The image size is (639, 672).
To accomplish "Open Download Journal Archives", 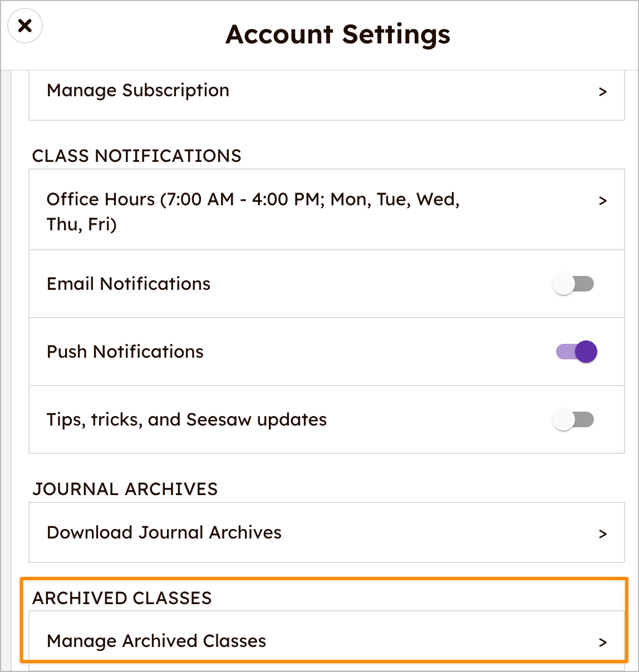I will click(x=327, y=532).
